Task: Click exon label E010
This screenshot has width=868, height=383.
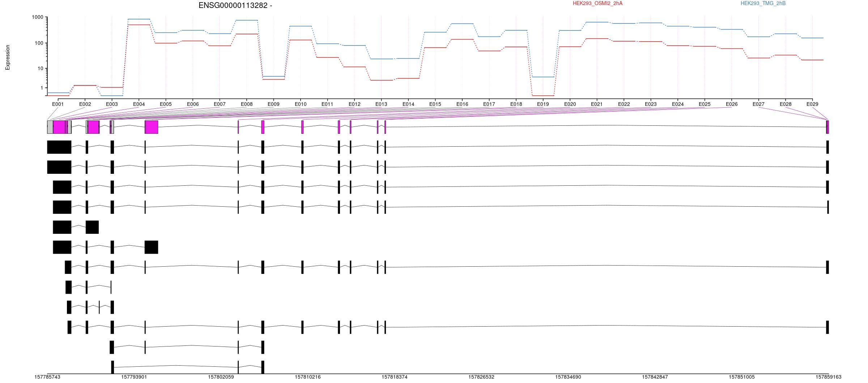Action: [301, 104]
